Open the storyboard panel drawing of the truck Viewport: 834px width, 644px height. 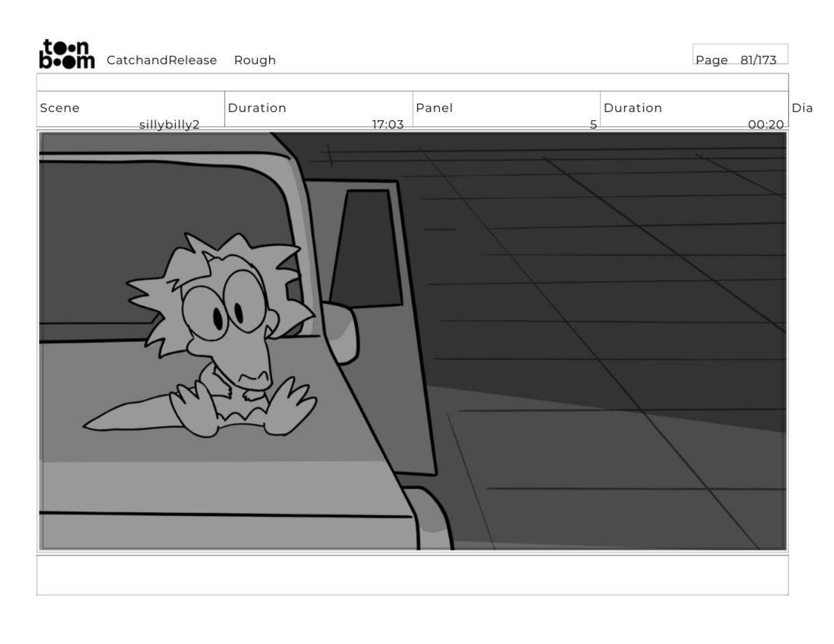point(413,341)
